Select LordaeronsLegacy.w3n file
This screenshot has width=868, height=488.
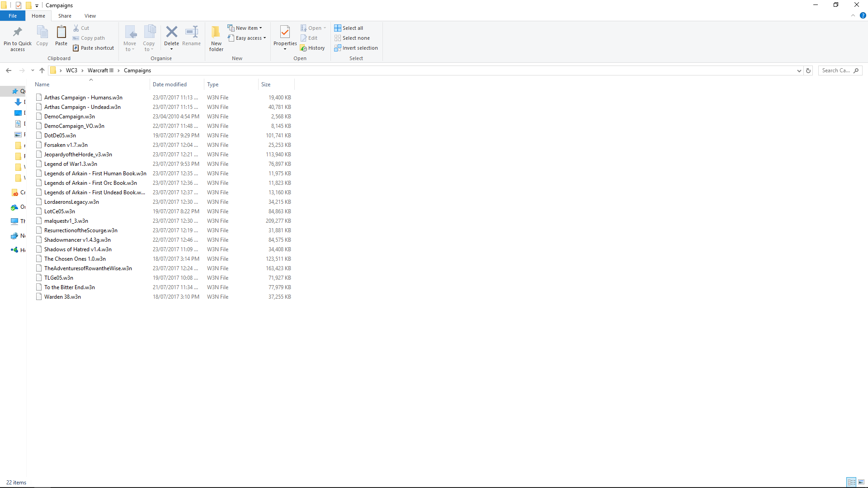(x=71, y=202)
